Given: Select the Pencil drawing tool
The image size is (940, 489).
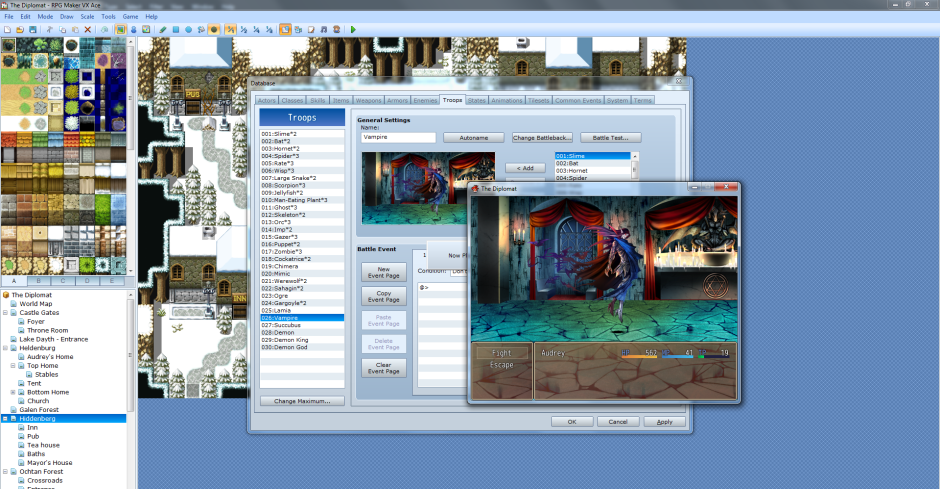Looking at the screenshot, I should tap(163, 29).
